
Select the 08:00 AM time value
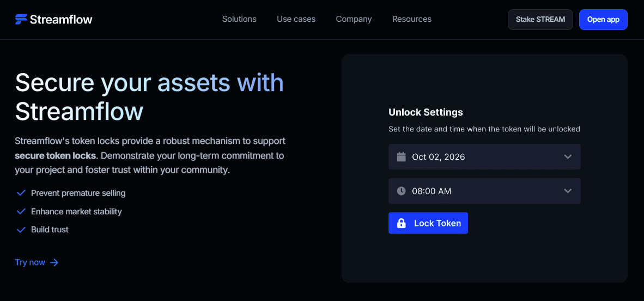coord(432,191)
